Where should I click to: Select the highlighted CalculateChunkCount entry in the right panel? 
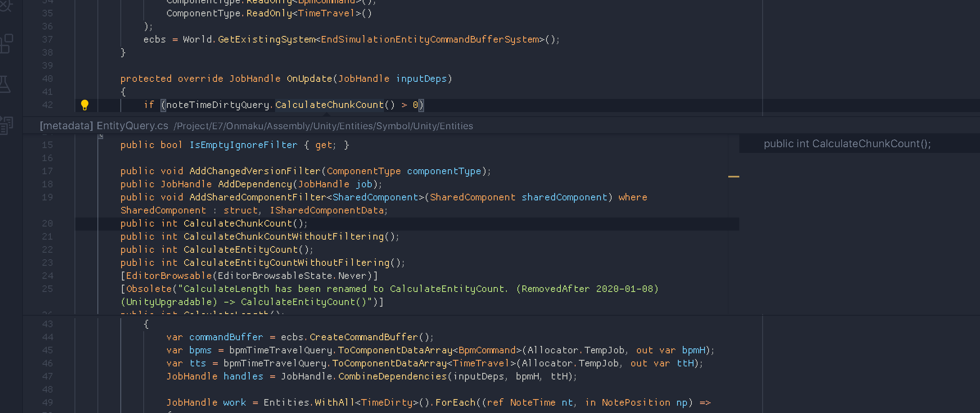pos(847,144)
